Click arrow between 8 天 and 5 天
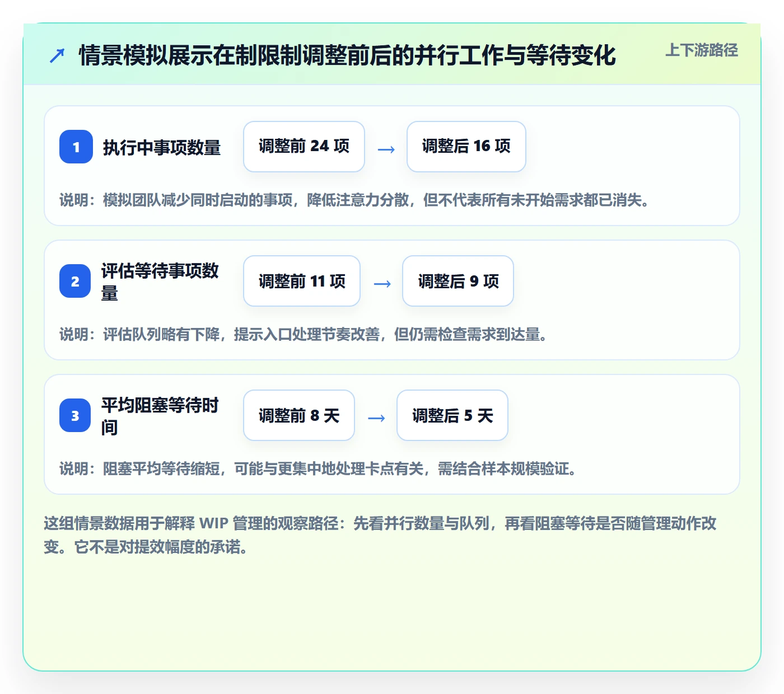Image resolution: width=784 pixels, height=694 pixels. click(376, 418)
